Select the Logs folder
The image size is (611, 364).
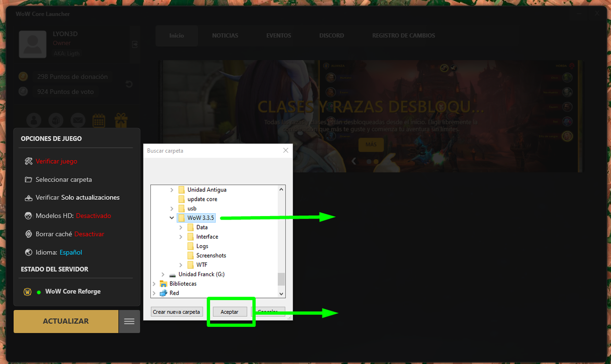tap(202, 246)
